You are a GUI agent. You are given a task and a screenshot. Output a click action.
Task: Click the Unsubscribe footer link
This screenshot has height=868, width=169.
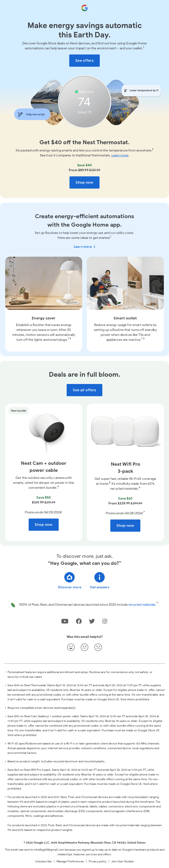click(x=43, y=861)
